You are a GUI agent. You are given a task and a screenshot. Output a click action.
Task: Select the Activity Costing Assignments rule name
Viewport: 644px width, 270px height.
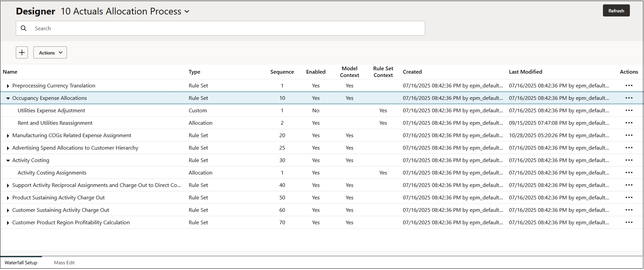[x=52, y=172]
